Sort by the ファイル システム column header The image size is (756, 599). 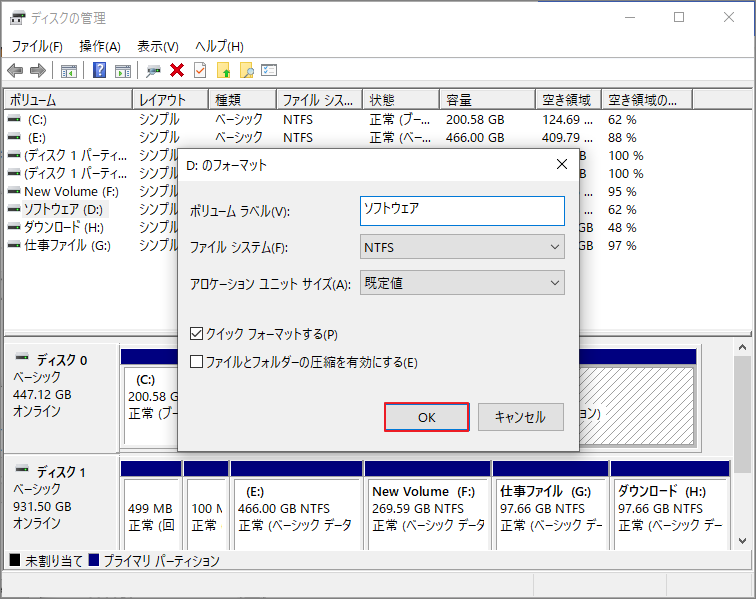(x=319, y=100)
